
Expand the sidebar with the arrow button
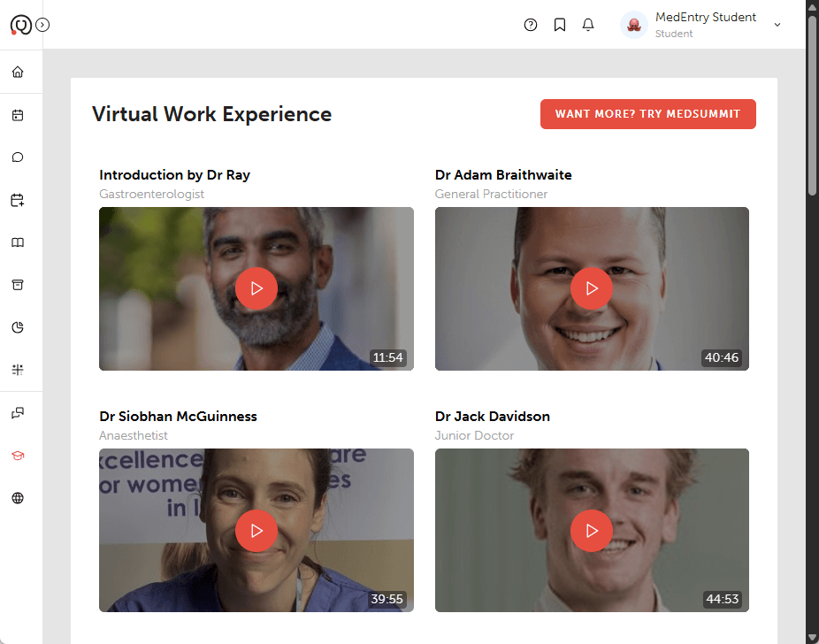[42, 25]
